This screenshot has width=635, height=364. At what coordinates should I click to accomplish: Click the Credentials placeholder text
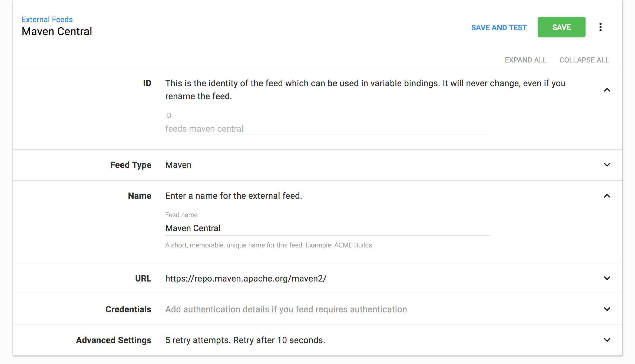click(286, 309)
